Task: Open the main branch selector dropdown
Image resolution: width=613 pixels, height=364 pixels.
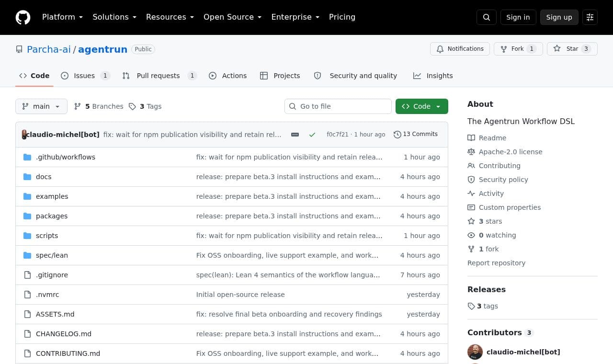Action: [41, 106]
